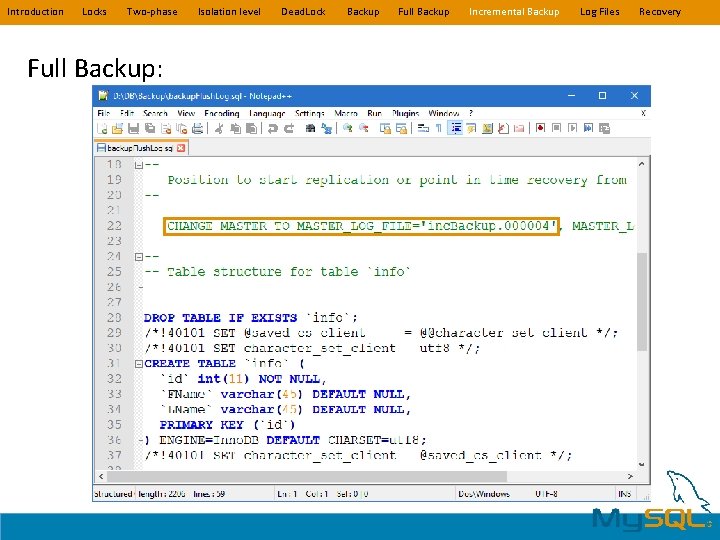Click the Undo arrow icon
This screenshot has height=540, width=720.
273,129
